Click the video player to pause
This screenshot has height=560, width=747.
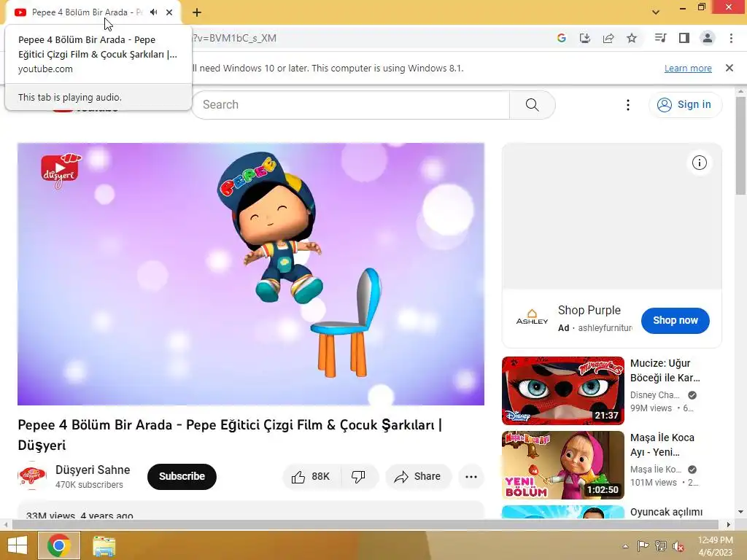[x=251, y=274]
